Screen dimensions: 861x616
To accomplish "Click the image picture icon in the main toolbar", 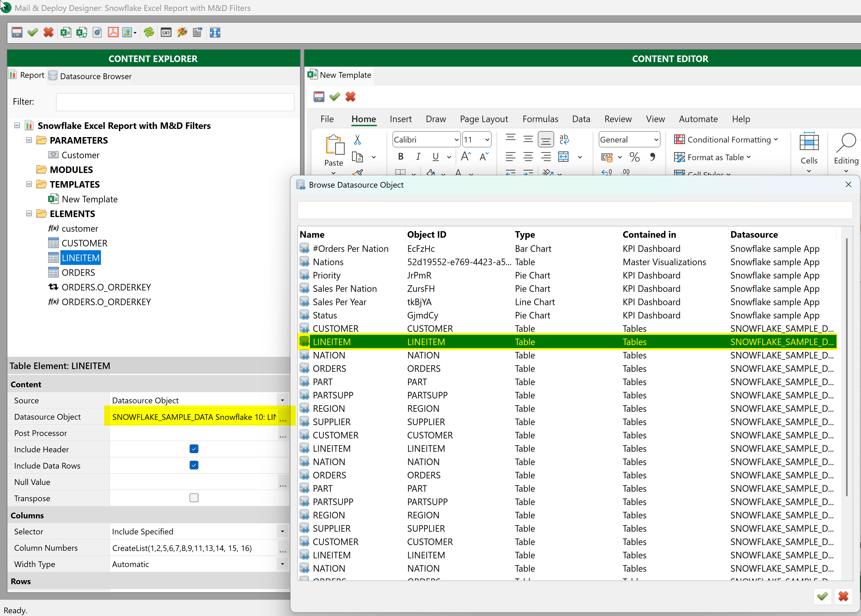I will pyautogui.click(x=128, y=32).
